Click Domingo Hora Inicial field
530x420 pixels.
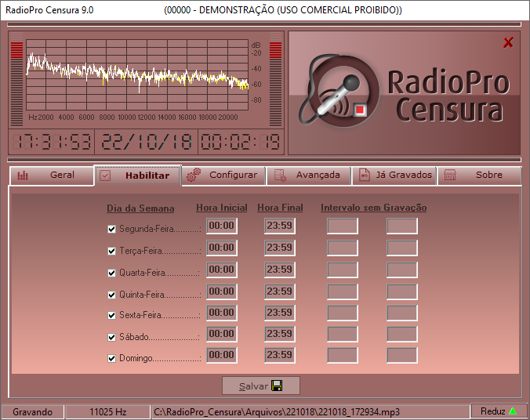click(x=222, y=355)
